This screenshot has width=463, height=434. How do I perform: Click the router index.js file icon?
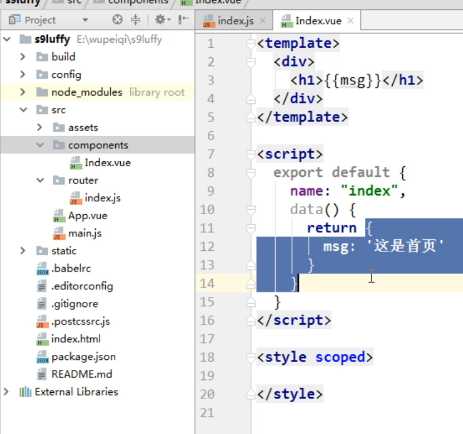pyautogui.click(x=76, y=198)
